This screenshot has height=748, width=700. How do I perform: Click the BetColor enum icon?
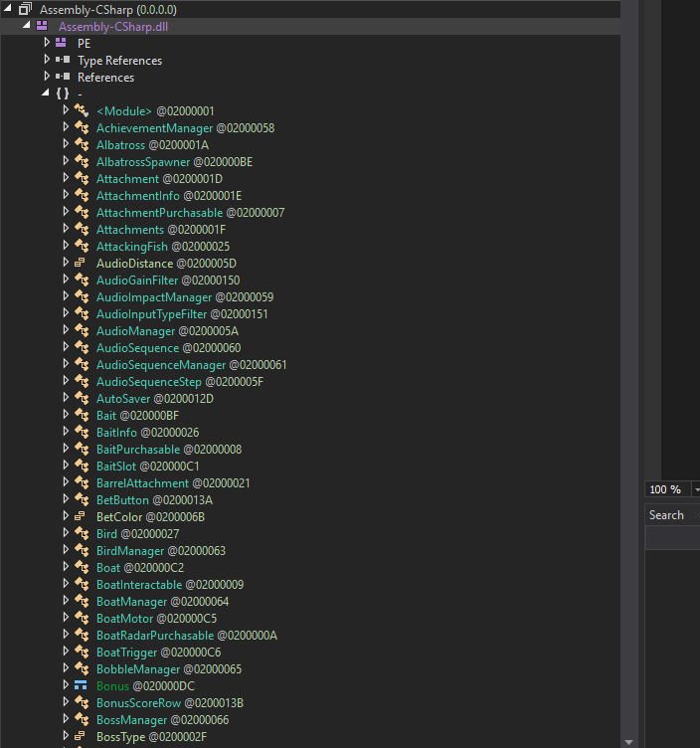point(81,516)
